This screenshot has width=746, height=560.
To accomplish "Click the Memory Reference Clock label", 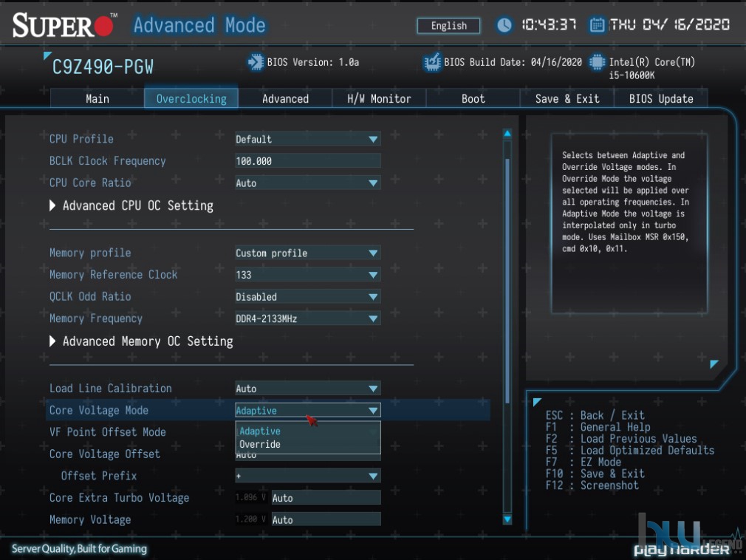I will click(x=113, y=275).
